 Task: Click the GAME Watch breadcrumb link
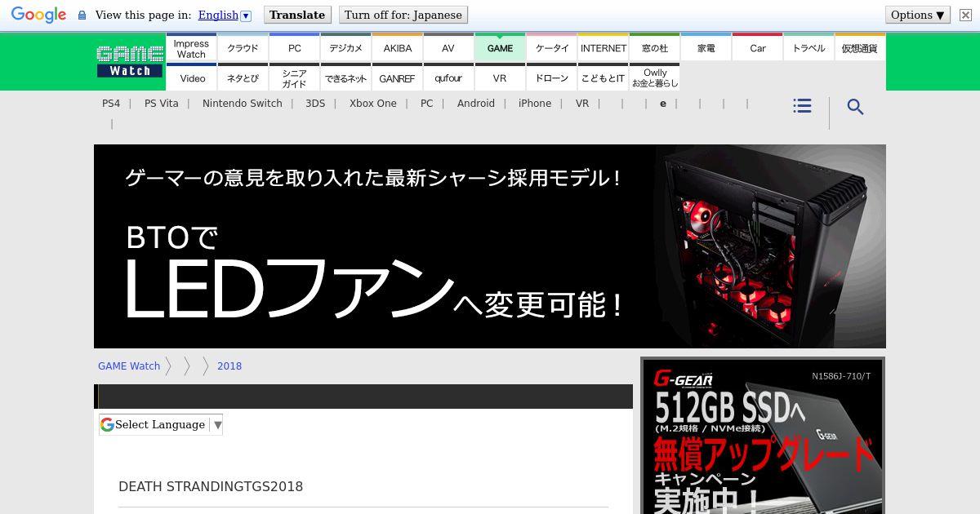click(129, 366)
